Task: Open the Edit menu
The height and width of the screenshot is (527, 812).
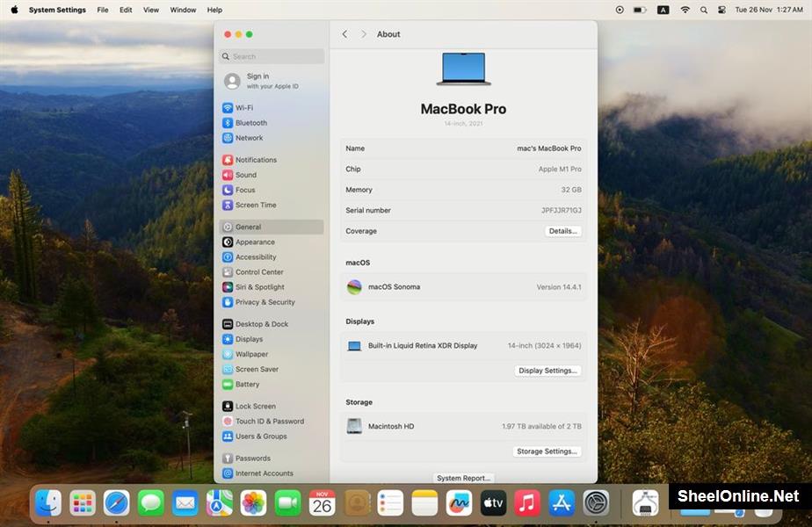Action: [x=126, y=10]
